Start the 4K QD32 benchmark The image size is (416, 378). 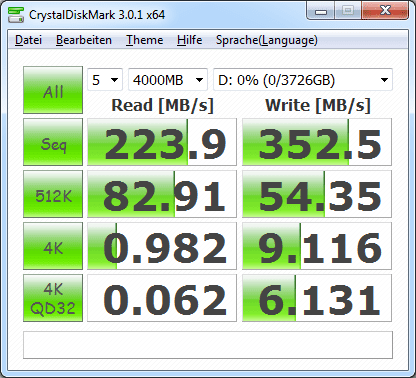coord(53,298)
